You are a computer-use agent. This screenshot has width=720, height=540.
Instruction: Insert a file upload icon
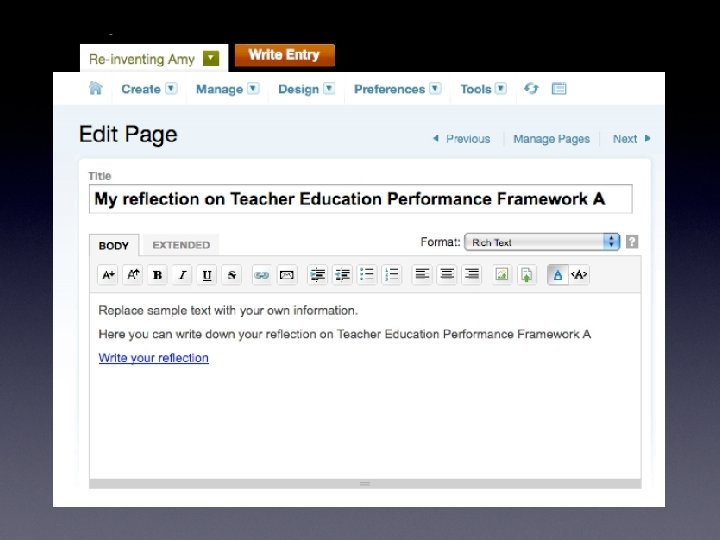pos(527,275)
